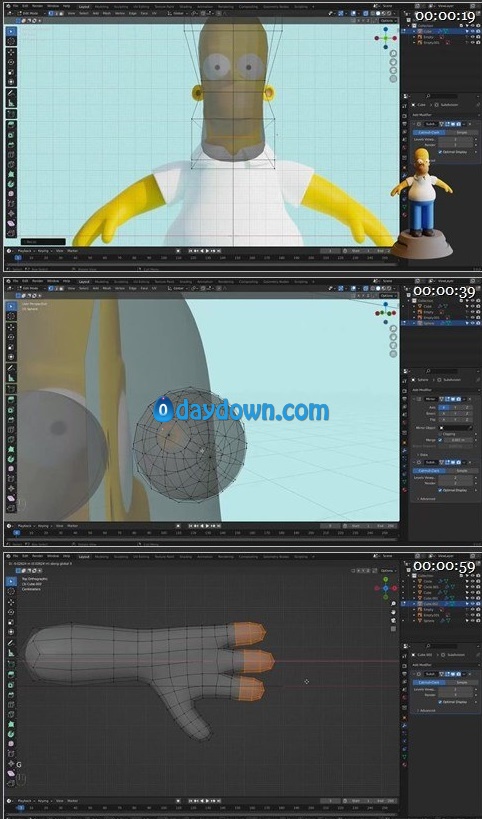This screenshot has width=482, height=819.
Task: Enable the Clipping checkbox in the Mirror modifier
Action: (440, 434)
